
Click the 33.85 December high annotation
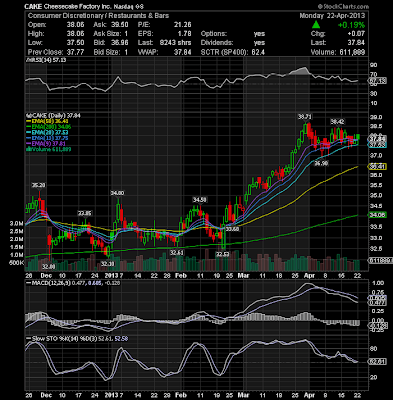pyautogui.click(x=85, y=213)
